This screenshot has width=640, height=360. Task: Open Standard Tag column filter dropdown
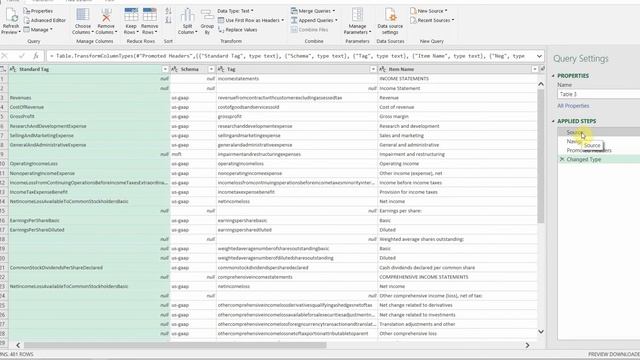tap(165, 69)
